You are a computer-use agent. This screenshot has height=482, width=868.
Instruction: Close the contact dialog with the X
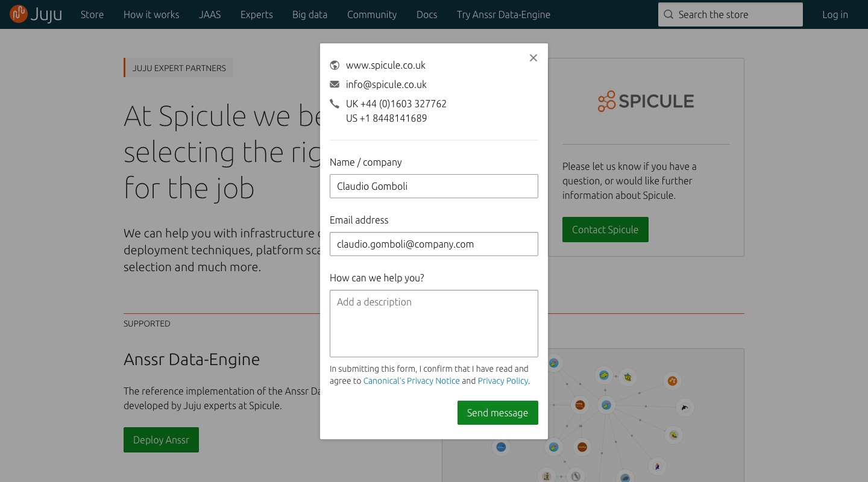[x=533, y=58]
